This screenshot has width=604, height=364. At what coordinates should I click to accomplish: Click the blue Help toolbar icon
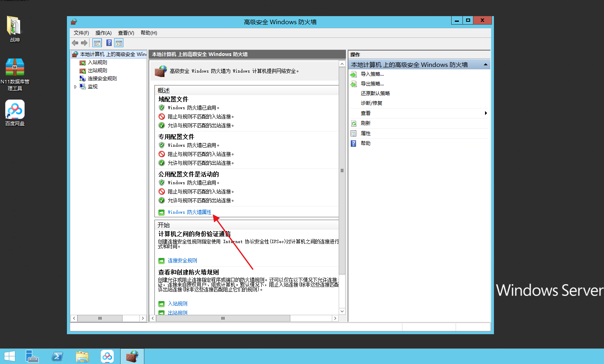[109, 43]
